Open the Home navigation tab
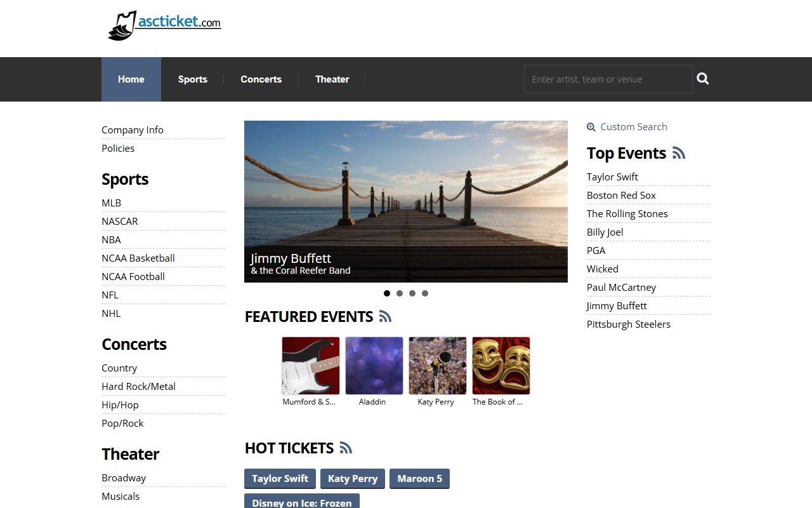The width and height of the screenshot is (812, 508). click(x=131, y=79)
